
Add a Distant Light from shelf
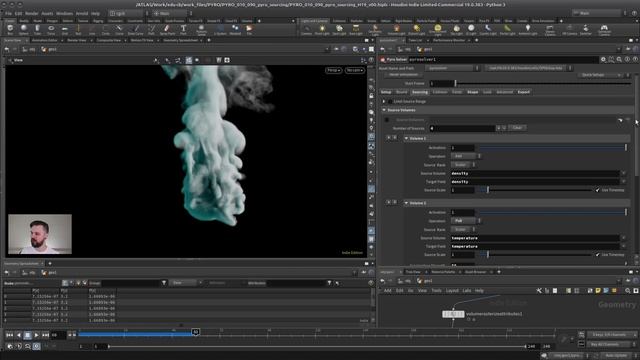pos(416,29)
